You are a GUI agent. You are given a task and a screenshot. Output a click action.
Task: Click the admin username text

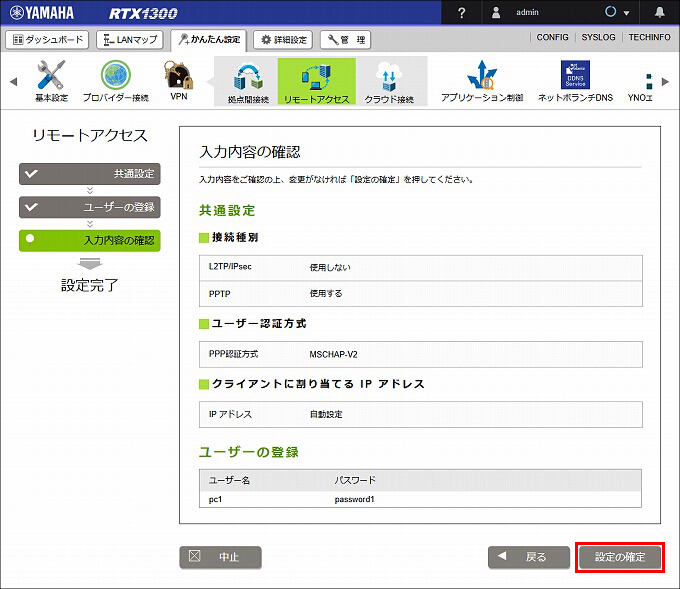pos(527,13)
